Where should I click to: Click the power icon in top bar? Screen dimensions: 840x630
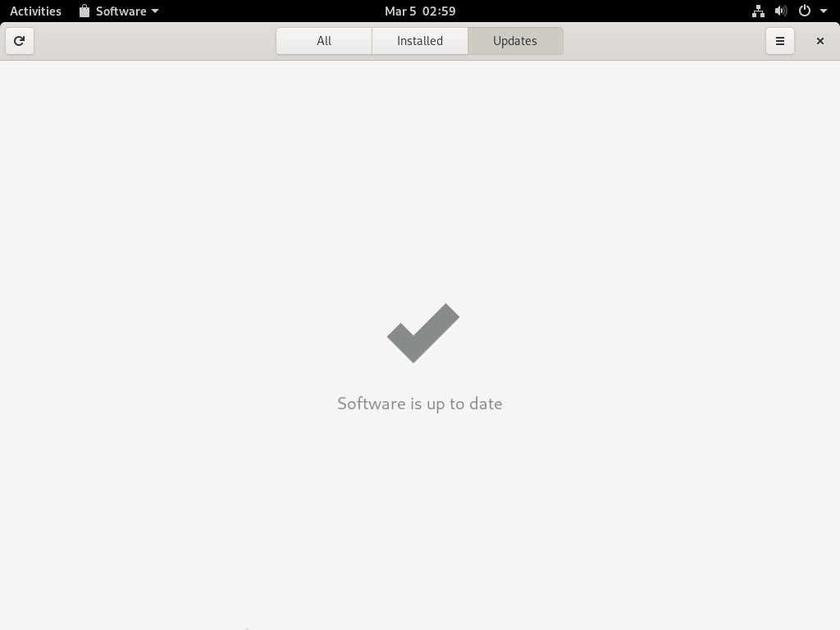pos(805,11)
